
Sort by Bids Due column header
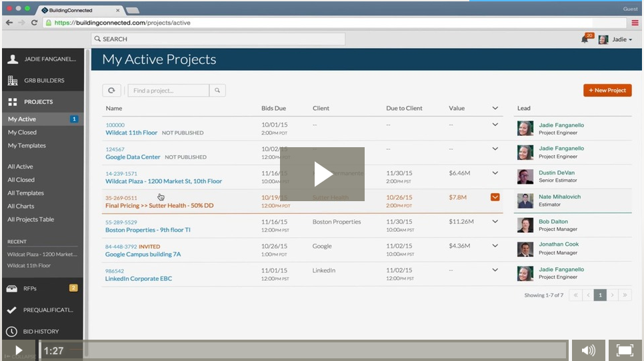click(273, 109)
